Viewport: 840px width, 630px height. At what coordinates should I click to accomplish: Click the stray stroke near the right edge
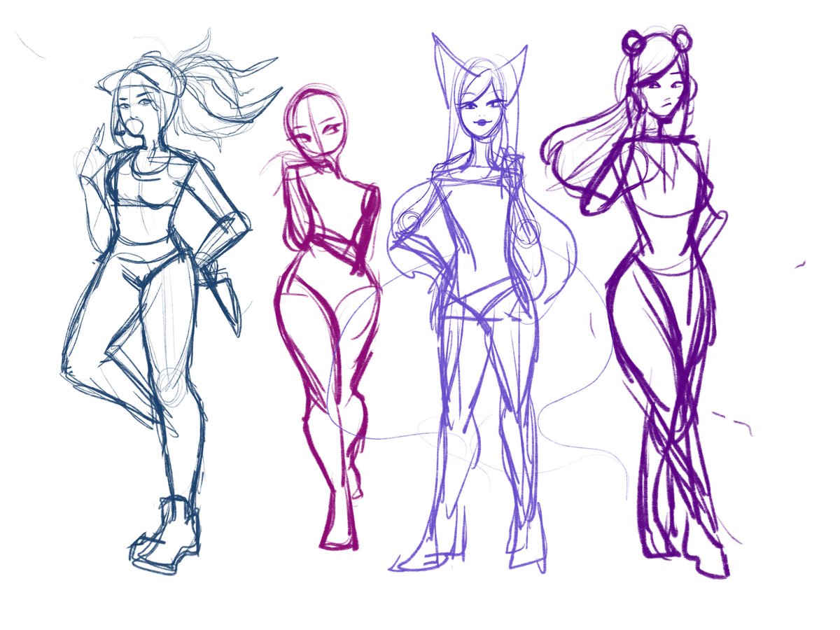pos(801,262)
